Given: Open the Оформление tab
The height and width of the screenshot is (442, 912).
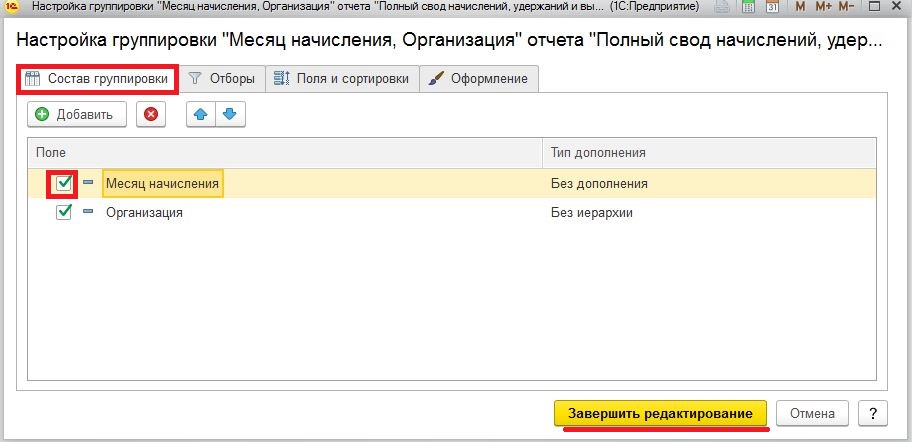Looking at the screenshot, I should [479, 79].
